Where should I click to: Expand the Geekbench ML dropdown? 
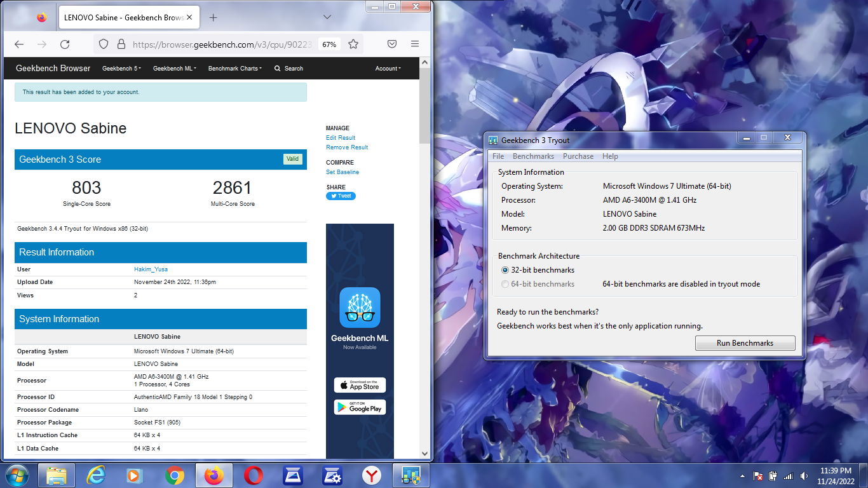pyautogui.click(x=175, y=69)
